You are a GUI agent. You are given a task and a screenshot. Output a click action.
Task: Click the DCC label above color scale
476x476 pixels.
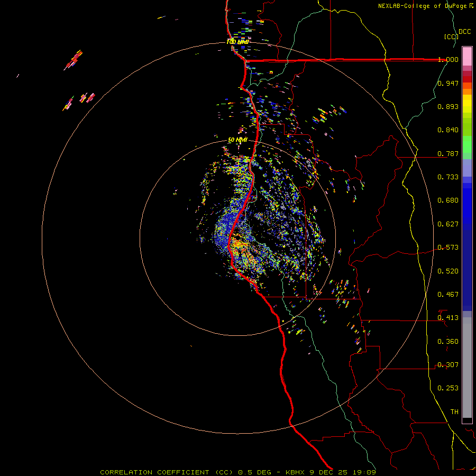pyautogui.click(x=464, y=32)
